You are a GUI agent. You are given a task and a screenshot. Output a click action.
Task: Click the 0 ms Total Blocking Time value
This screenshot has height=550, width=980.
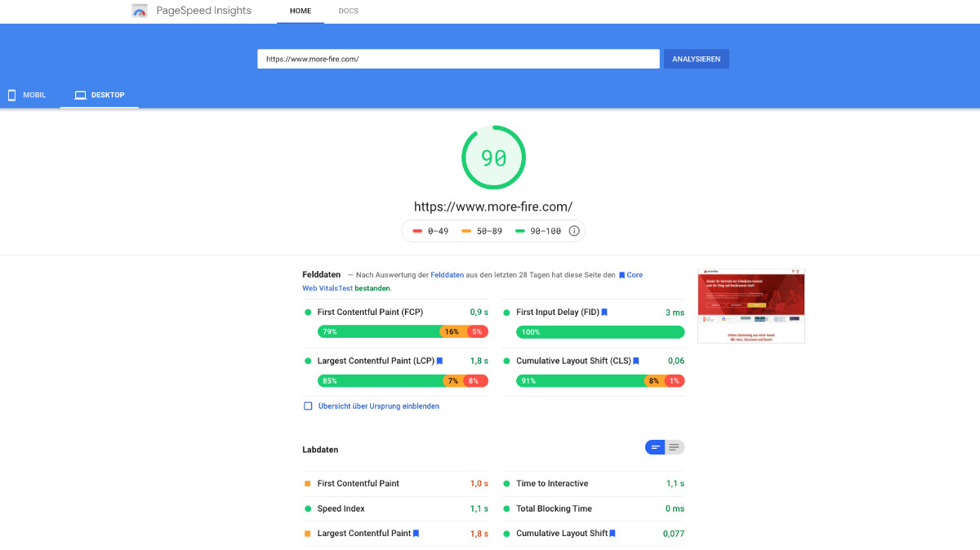click(675, 508)
